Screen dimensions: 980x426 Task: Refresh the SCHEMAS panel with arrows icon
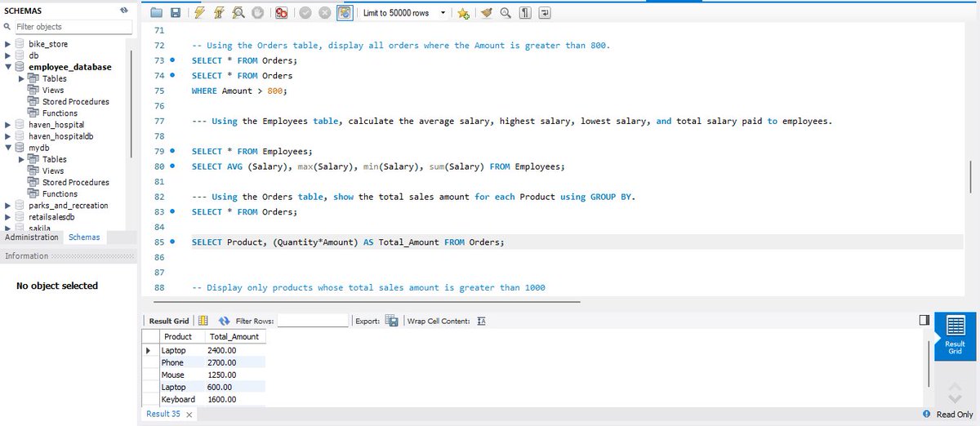click(124, 11)
